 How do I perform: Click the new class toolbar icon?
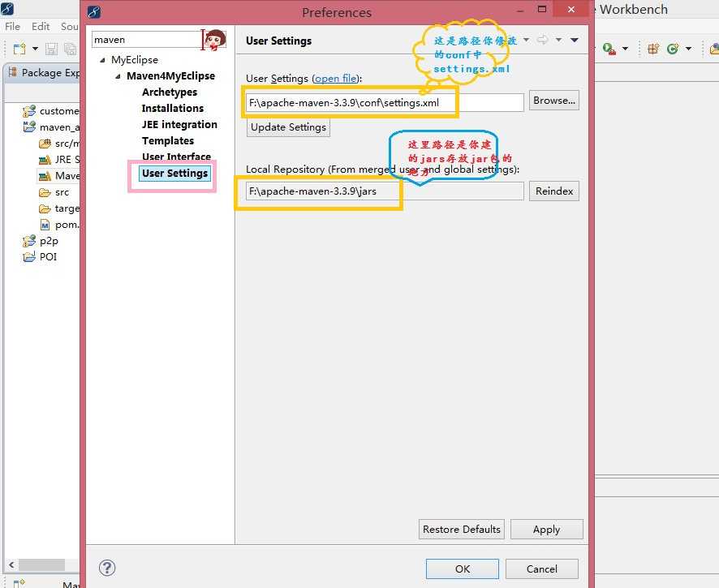coord(673,49)
